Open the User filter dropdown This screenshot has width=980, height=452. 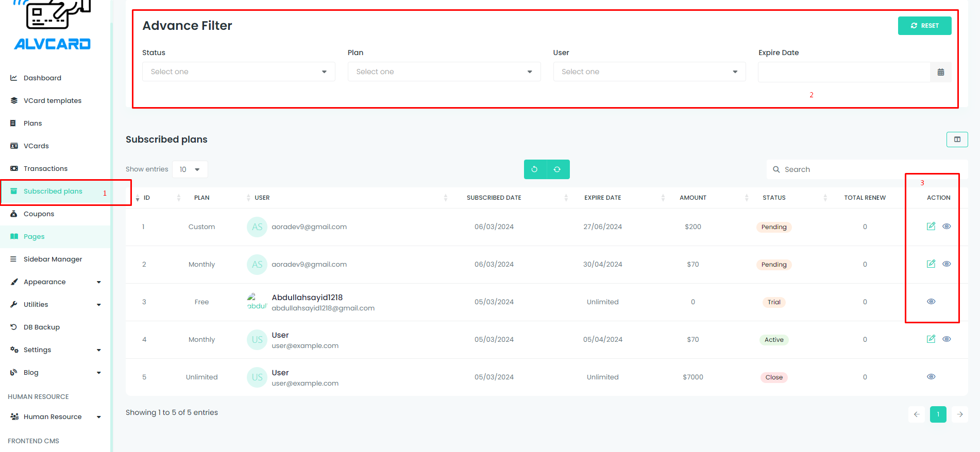(650, 72)
